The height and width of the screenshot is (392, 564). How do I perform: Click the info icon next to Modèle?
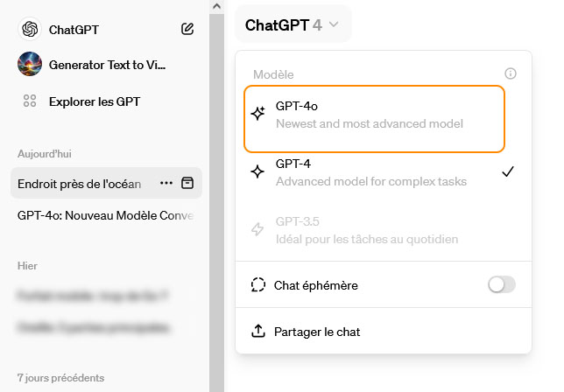click(511, 74)
